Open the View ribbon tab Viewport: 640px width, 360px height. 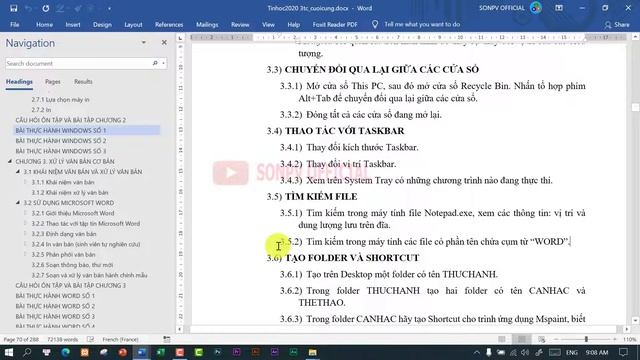tap(268, 24)
